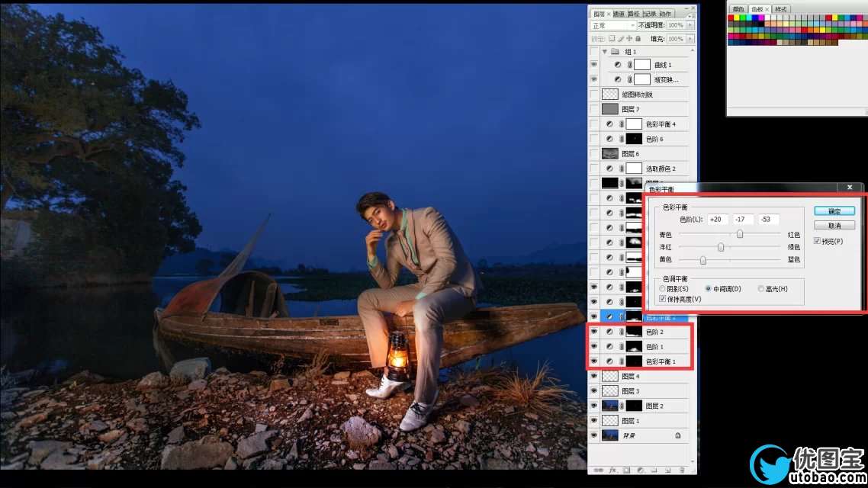Click the adjustment icon of 色阶 6 layer
The width and height of the screenshot is (868, 488).
tap(609, 139)
